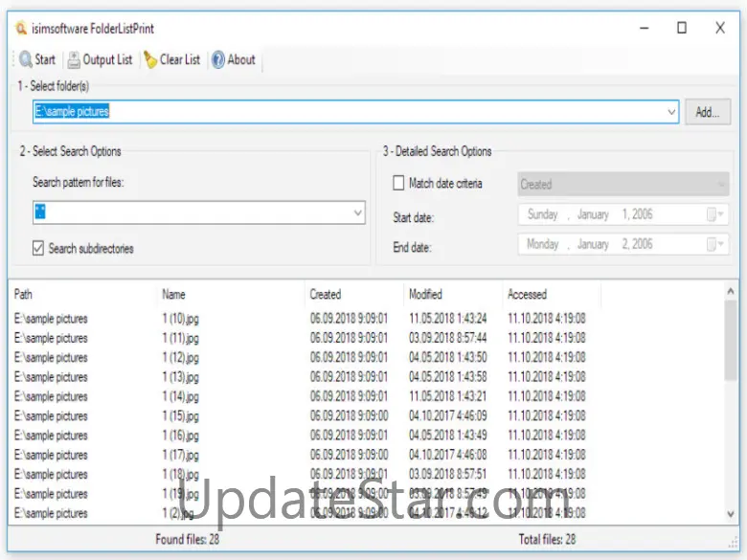
Task: Click the Start magnifier icon
Action: coord(26,59)
